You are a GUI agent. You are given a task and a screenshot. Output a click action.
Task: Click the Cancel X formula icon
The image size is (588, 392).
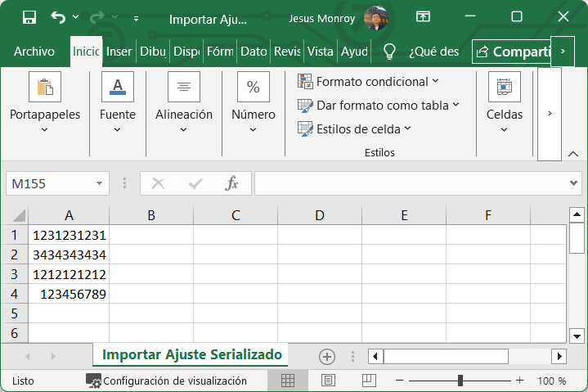159,184
